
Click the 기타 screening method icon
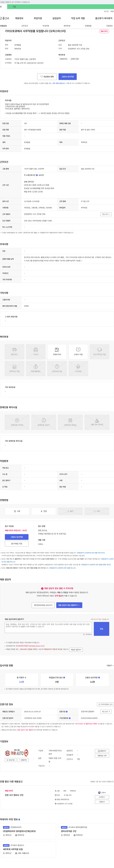(x=97, y=511)
